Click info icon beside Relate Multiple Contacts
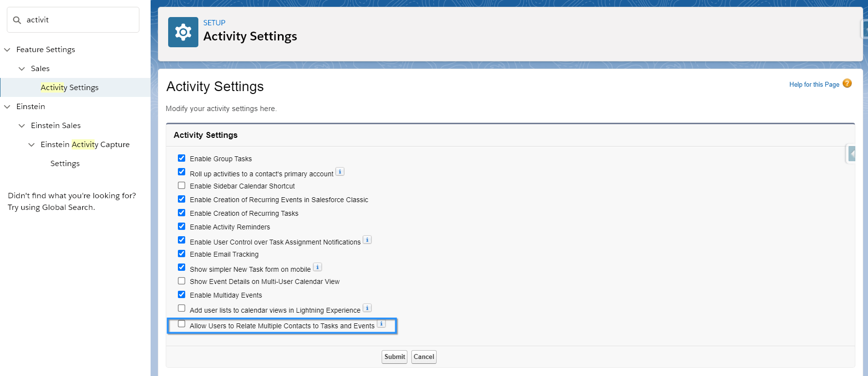This screenshot has width=868, height=376. pos(382,324)
